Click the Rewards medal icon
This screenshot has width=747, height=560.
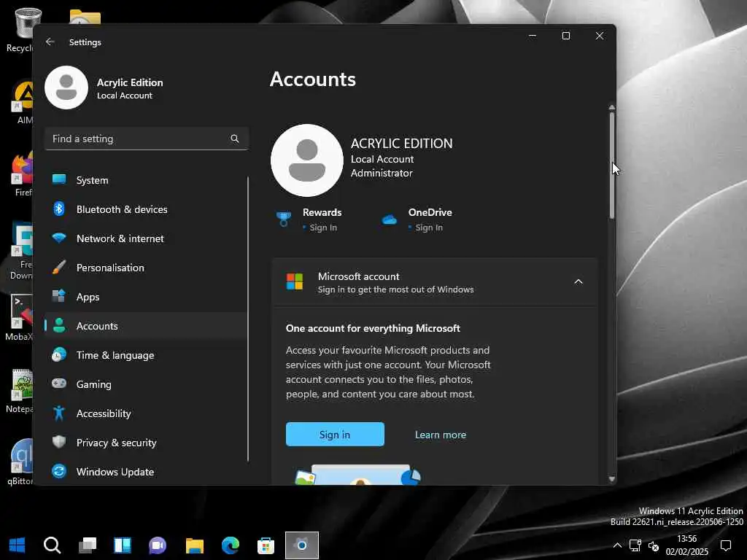tap(284, 219)
